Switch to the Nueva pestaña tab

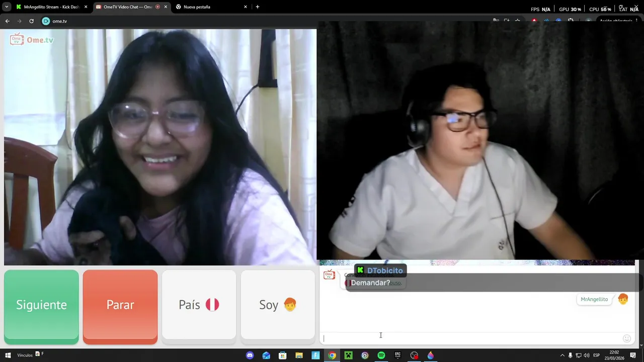(210, 7)
